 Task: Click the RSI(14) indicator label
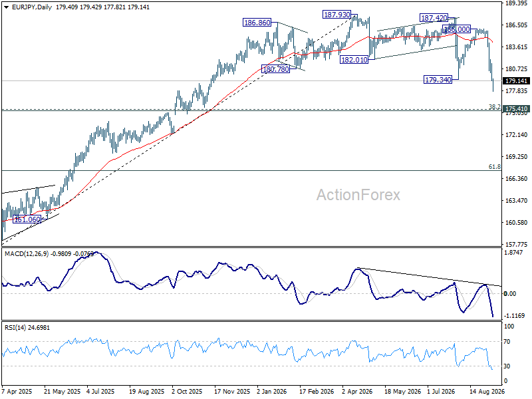pos(15,328)
